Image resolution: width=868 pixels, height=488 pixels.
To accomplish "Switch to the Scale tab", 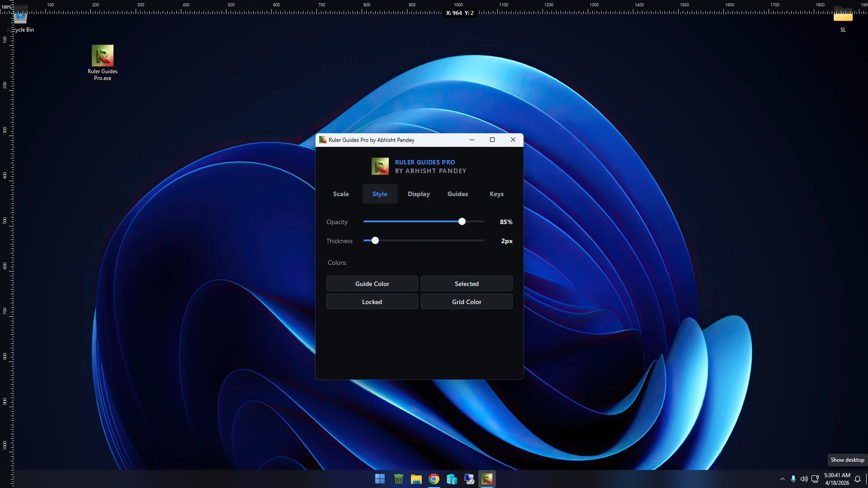I will (x=341, y=194).
